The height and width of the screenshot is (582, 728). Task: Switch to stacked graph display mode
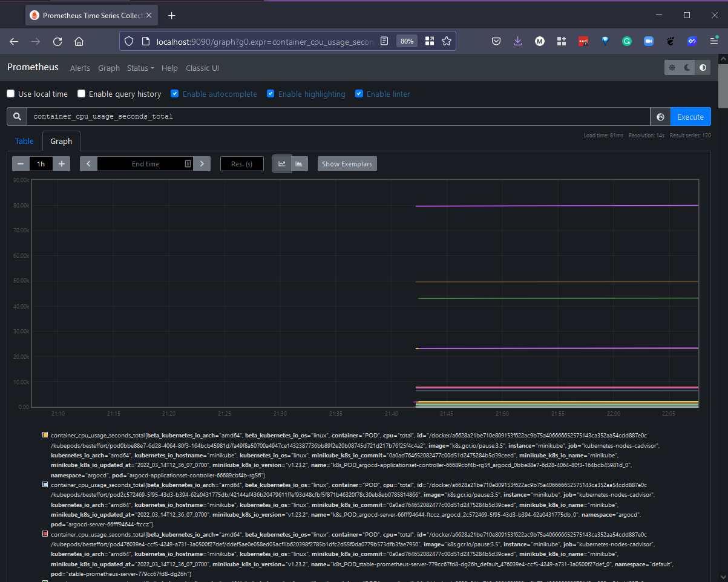pyautogui.click(x=299, y=164)
